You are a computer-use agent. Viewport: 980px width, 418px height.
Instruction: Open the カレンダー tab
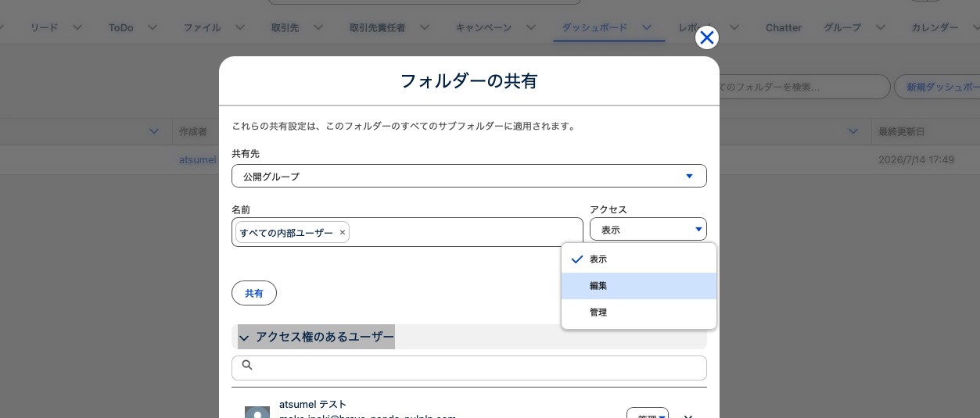[x=935, y=27]
